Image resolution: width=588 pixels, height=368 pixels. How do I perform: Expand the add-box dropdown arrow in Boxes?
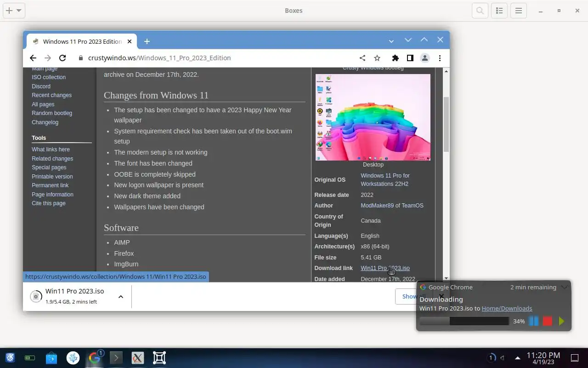click(x=19, y=11)
